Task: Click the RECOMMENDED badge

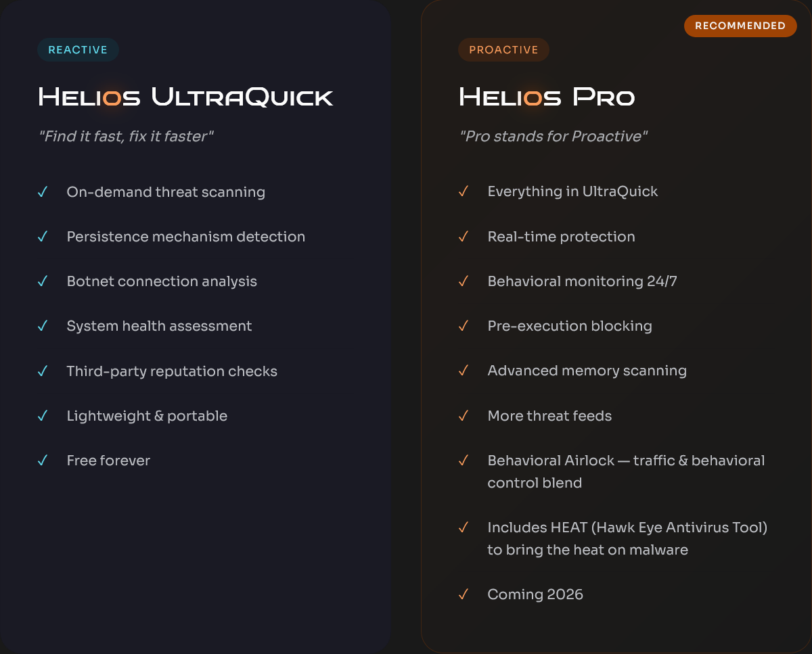Action: 740,26
